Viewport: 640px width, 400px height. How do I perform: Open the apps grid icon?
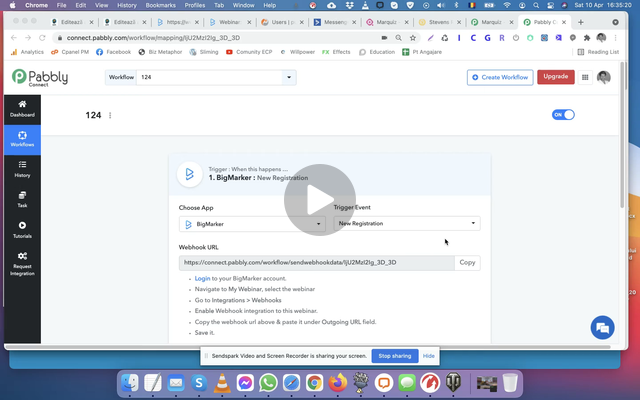[585, 77]
